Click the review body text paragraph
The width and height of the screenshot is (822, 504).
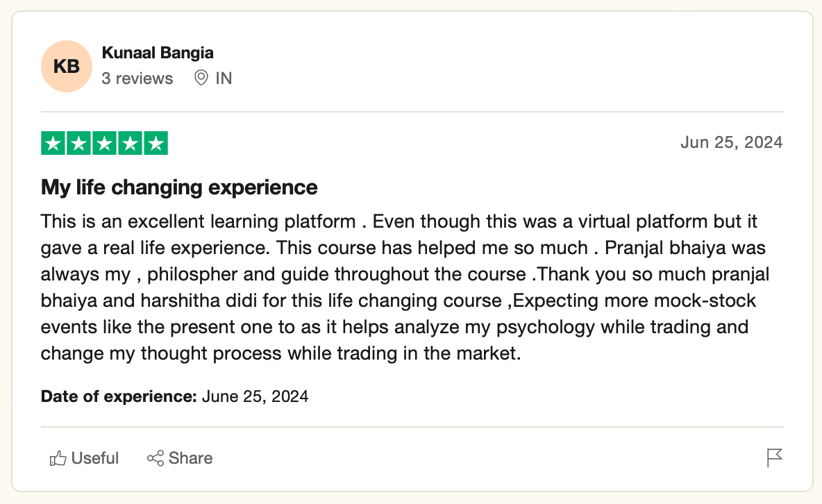pos(405,287)
